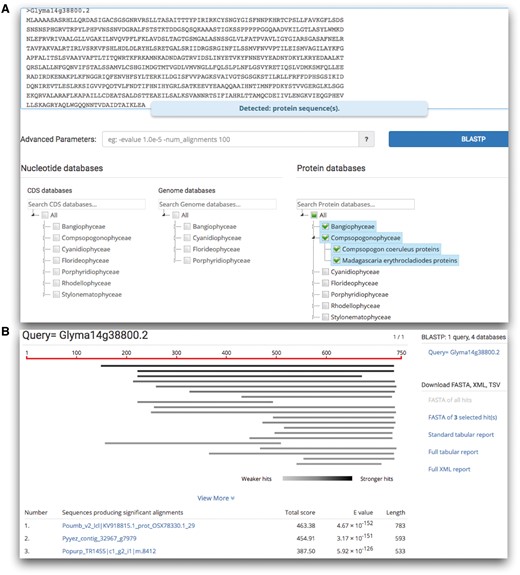Viewport: 520px width, 575px height.
Task: Focus the Search Protein databases field
Action: click(355, 204)
